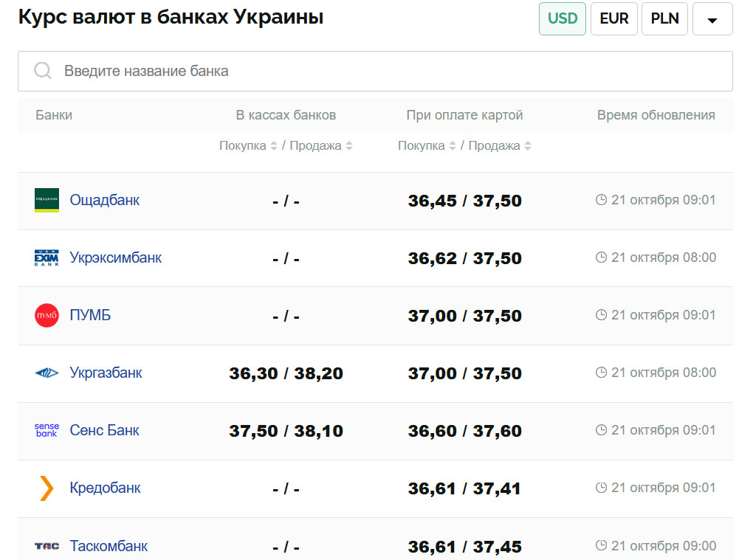
Task: Click the red PUMB logo icon
Action: pyautogui.click(x=47, y=315)
